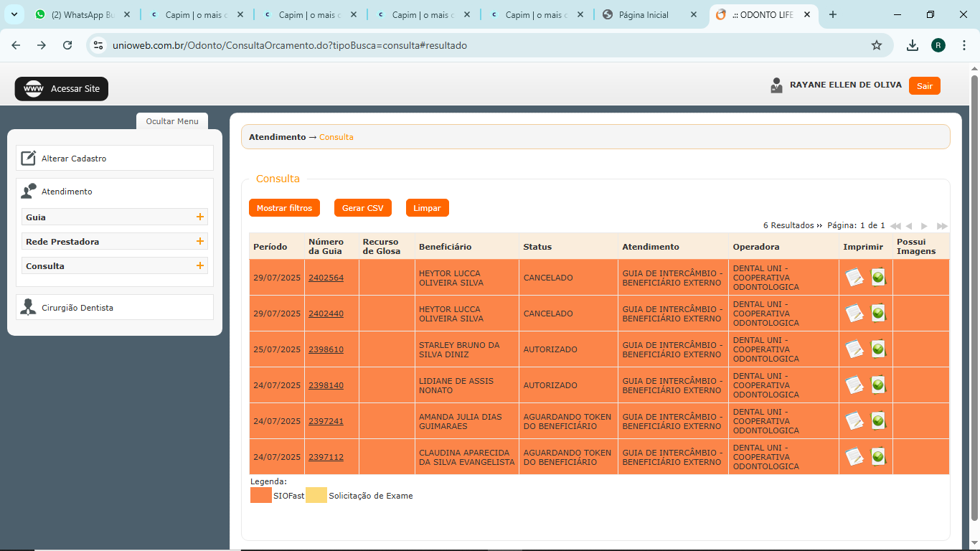Viewport: 980px width, 551px height.
Task: Click the green check icon for guia 2398610
Action: [877, 349]
